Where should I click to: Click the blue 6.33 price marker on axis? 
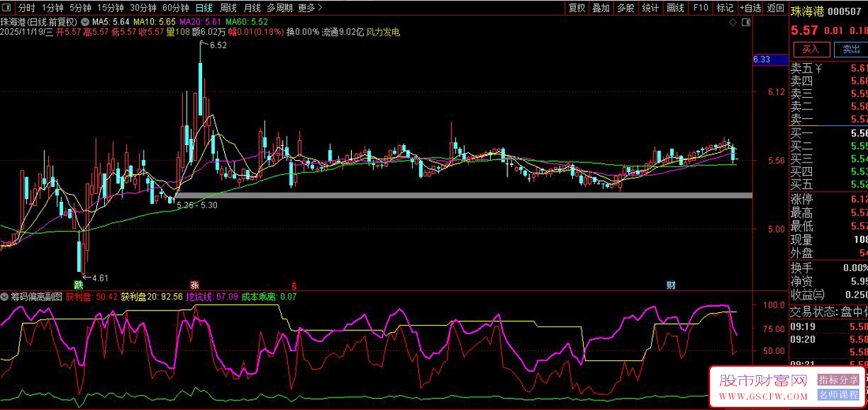tap(761, 59)
